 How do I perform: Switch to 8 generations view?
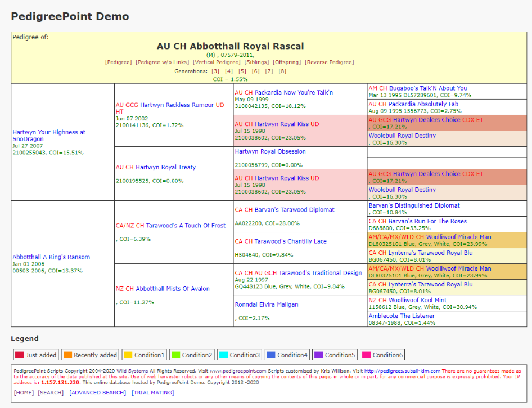(282, 71)
